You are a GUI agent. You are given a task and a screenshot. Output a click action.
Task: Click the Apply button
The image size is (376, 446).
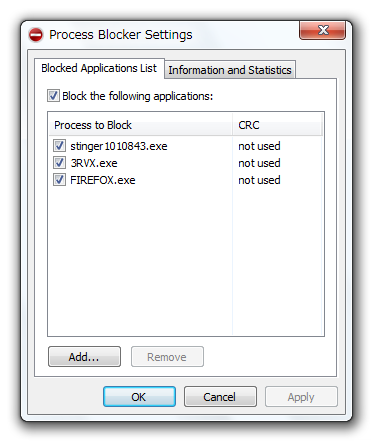(x=301, y=397)
